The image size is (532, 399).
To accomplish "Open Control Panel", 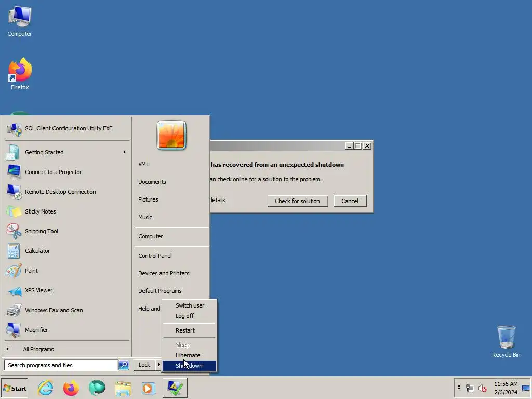I will (x=155, y=256).
